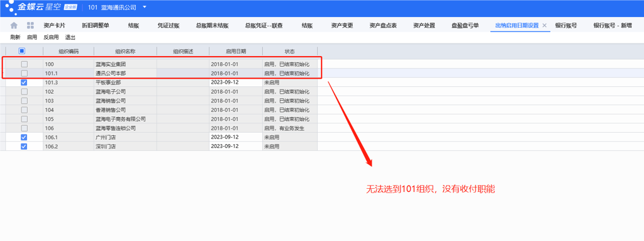Click the 启用日期 cell of 深圳门店 row

[x=236, y=147]
